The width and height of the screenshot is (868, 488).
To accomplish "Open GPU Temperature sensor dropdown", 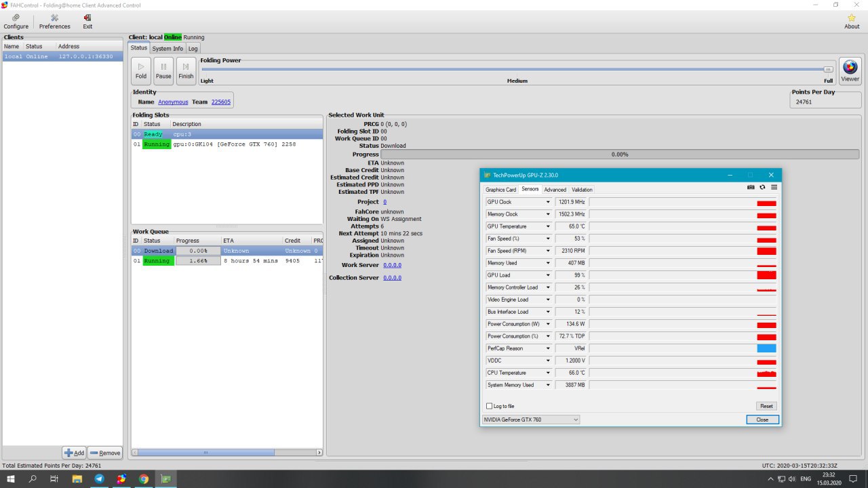I will pyautogui.click(x=548, y=226).
